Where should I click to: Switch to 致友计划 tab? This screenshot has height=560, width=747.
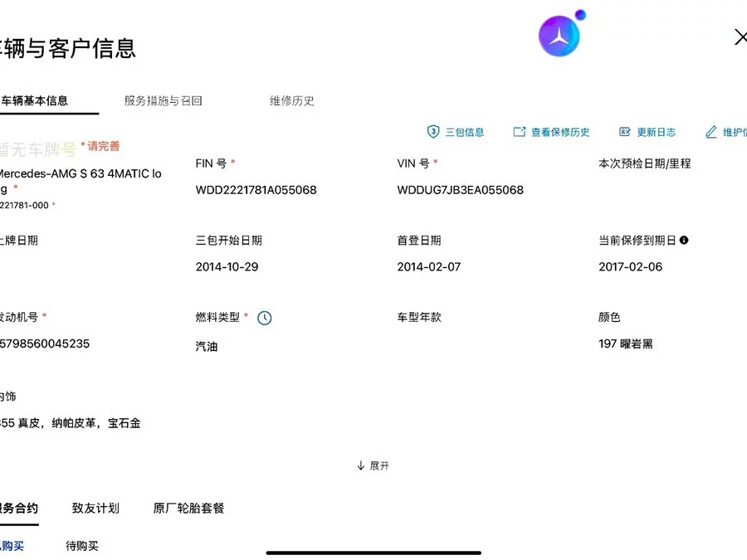95,508
